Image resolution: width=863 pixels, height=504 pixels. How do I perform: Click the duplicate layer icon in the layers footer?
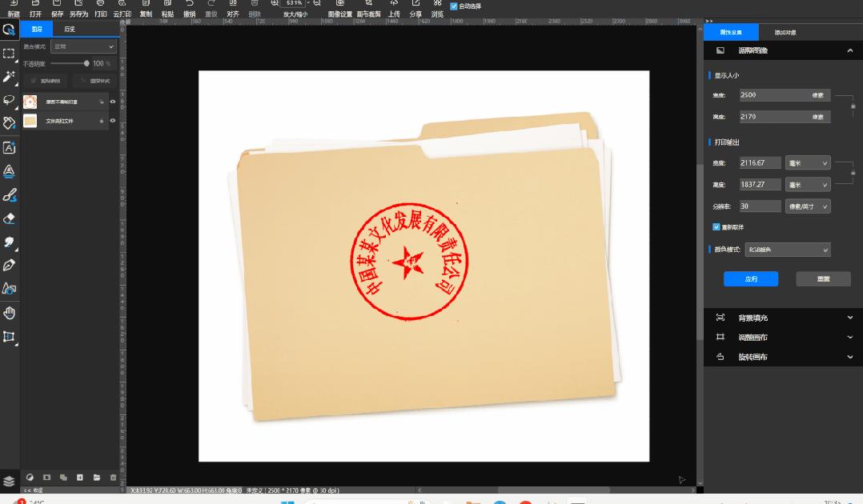coord(63,478)
